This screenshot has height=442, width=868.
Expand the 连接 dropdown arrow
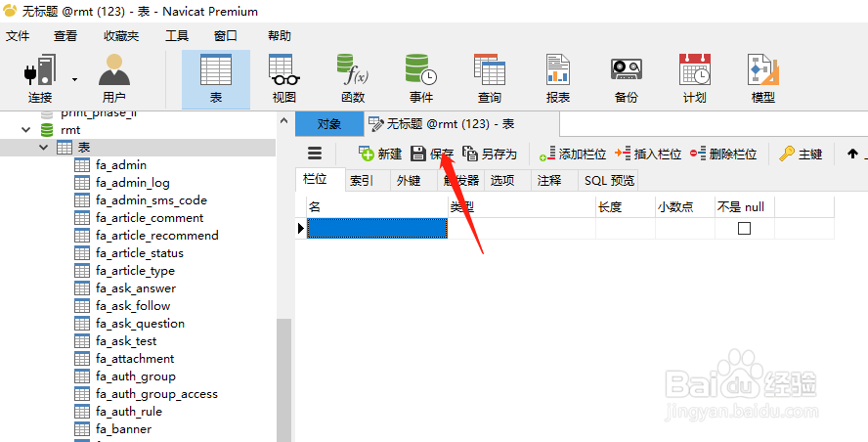(x=74, y=80)
